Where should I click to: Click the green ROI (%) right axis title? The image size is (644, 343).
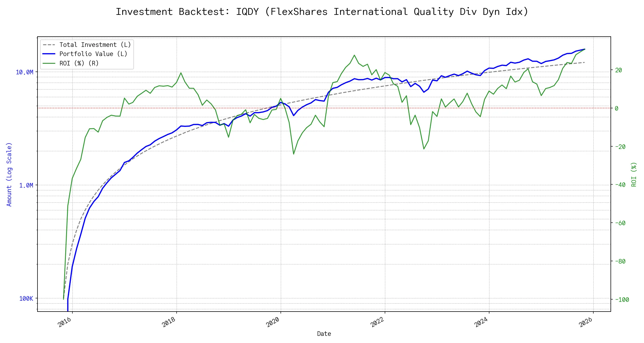click(634, 174)
